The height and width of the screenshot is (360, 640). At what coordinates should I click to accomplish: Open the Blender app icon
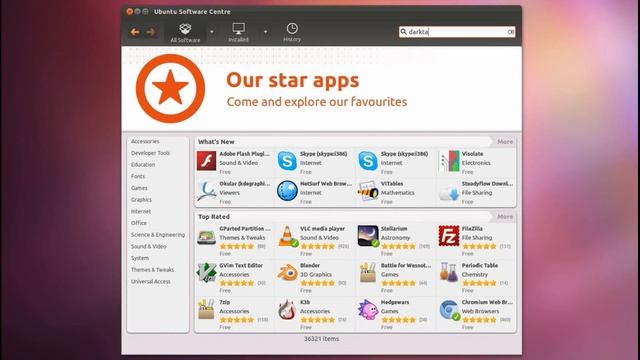287,273
